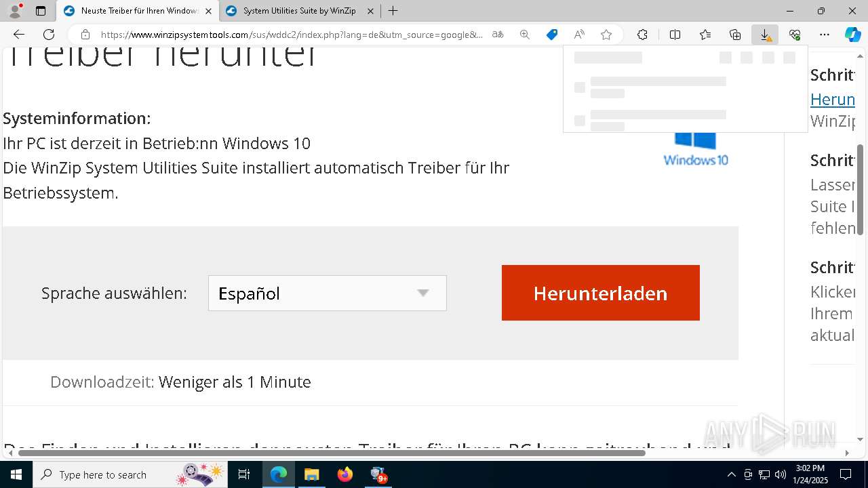868x488 pixels.
Task: Open the Sprache auswählen Español dropdown
Action: tap(327, 293)
